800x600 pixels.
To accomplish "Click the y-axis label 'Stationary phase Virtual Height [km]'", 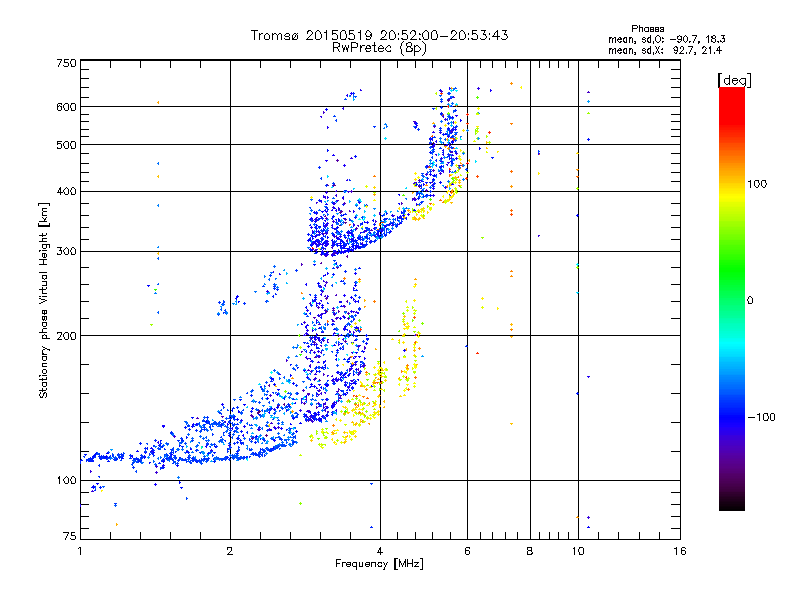I will coord(43,301).
